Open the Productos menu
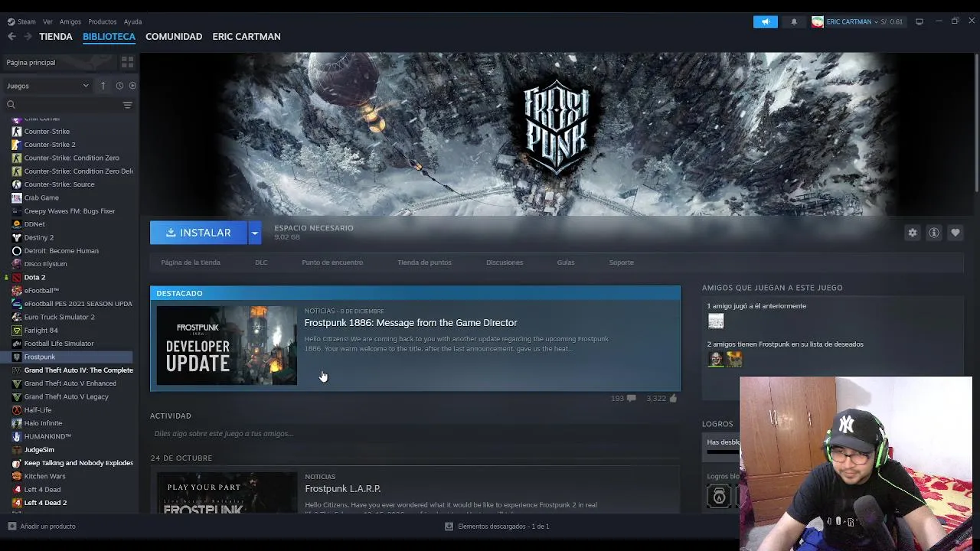Image resolution: width=980 pixels, height=551 pixels. coord(102,21)
